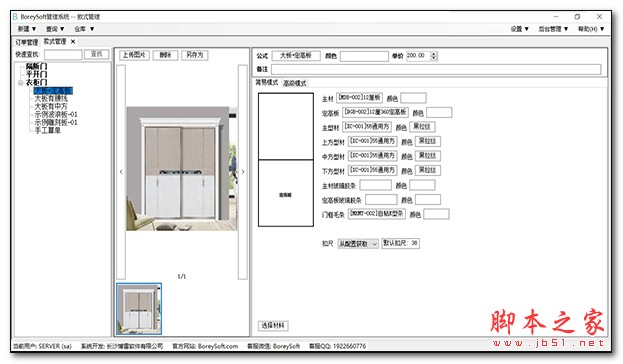
Task: Select the 大板有腰线 tree item
Action: click(51, 98)
